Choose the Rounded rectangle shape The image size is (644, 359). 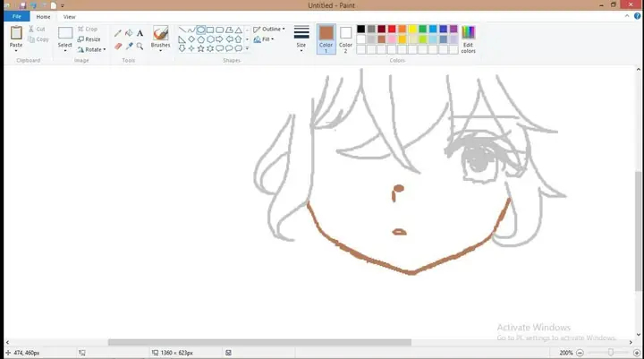coord(220,30)
